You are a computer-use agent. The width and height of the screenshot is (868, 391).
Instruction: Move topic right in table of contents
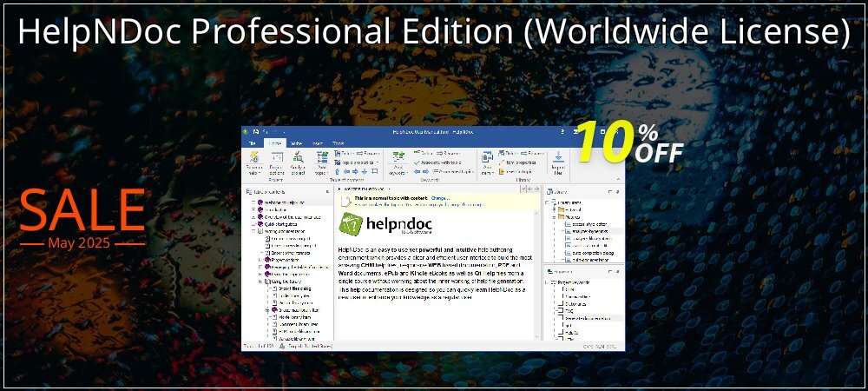[355, 172]
